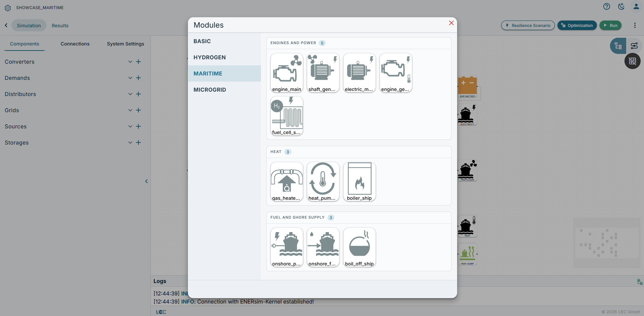Expand the Distributors list

pos(130,94)
